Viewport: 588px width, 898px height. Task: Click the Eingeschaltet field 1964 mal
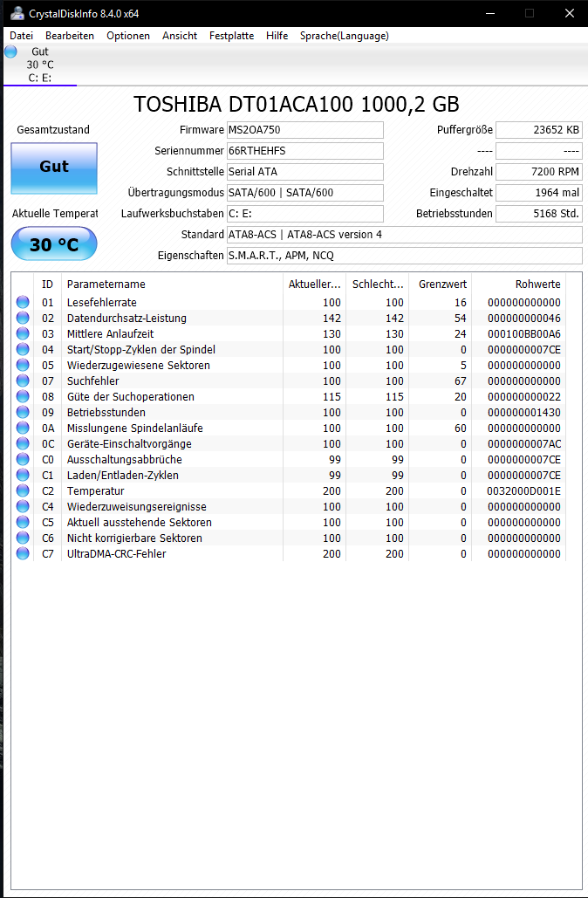point(539,192)
